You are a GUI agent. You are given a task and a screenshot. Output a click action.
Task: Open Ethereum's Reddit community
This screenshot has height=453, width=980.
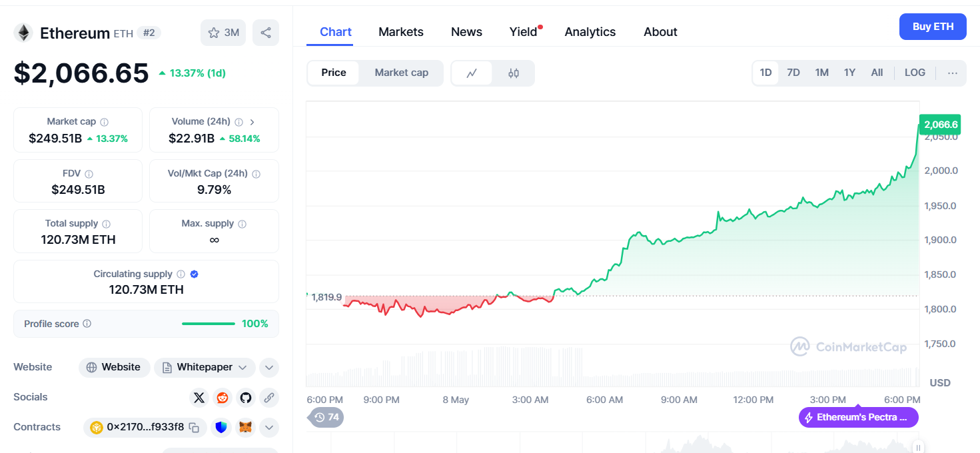click(x=223, y=398)
